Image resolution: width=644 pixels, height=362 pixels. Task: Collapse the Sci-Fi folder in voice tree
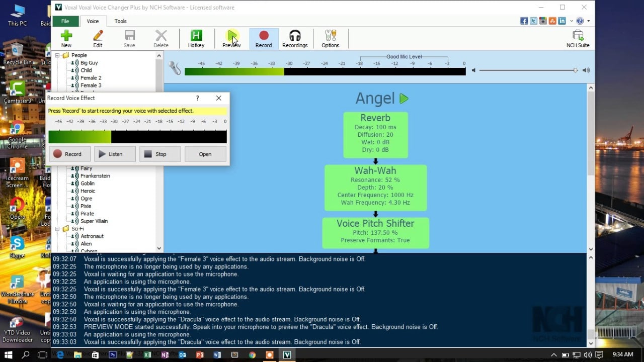[57, 229]
